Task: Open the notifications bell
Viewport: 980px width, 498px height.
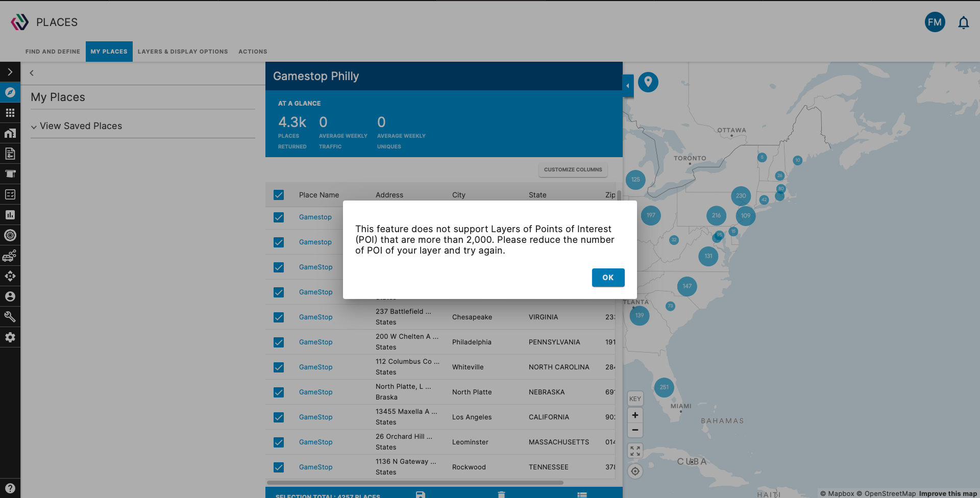Action: tap(963, 22)
